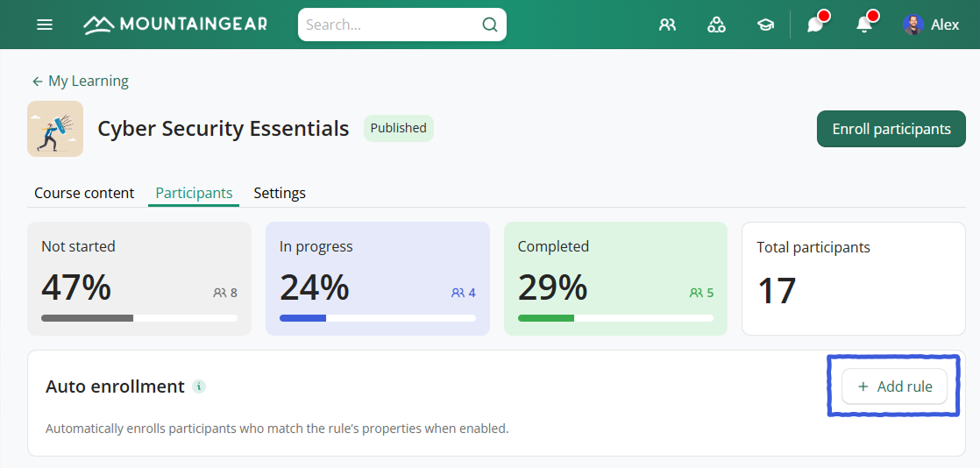Viewport: 980px width, 468px height.
Task: Click the Auto enrollment info icon
Action: [x=199, y=386]
